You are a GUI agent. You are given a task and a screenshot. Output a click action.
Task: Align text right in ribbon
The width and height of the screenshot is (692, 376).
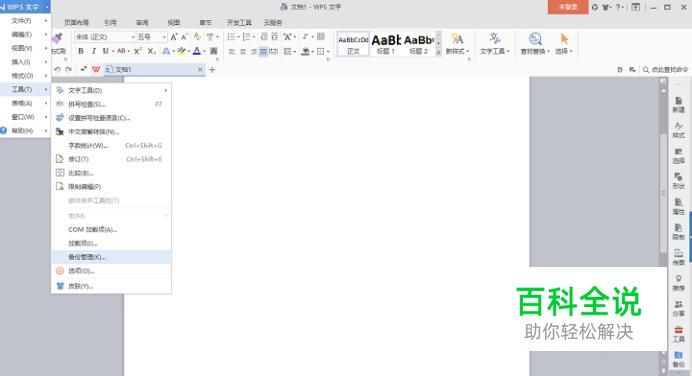pyautogui.click(x=253, y=52)
